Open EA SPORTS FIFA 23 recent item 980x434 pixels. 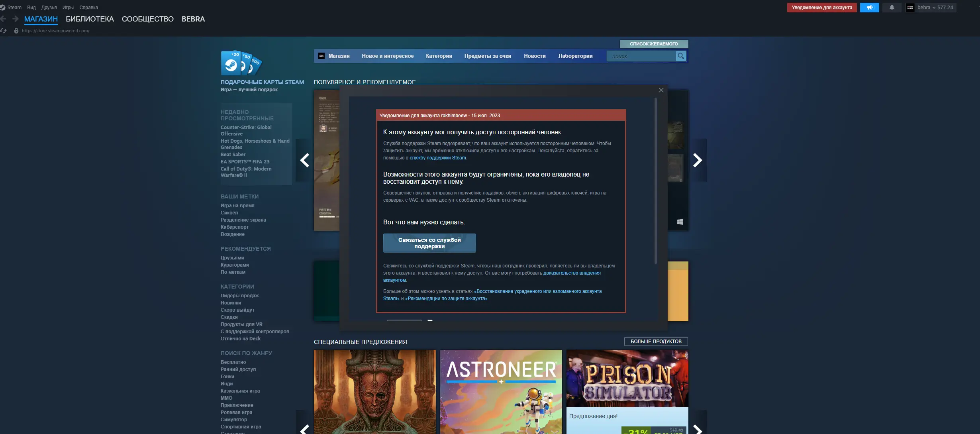(x=245, y=162)
